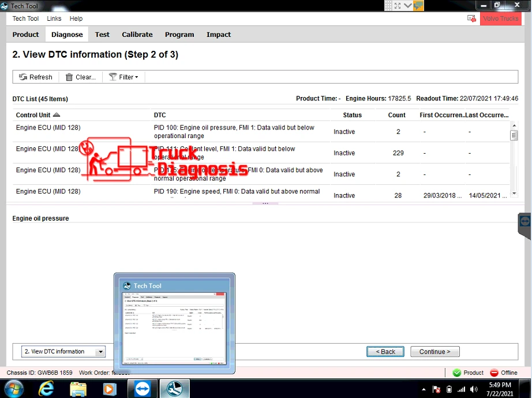Click the battery tray icon

coord(449,389)
